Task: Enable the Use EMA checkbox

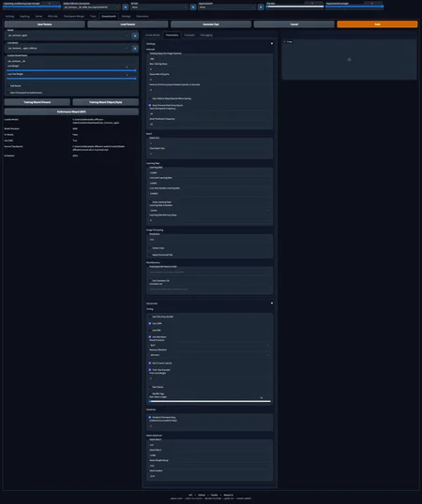Action: (x=150, y=330)
